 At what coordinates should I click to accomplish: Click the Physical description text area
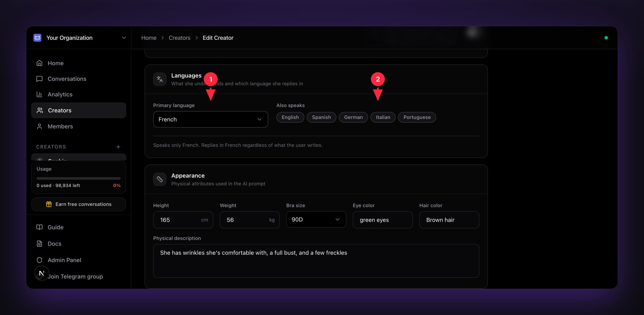316,261
